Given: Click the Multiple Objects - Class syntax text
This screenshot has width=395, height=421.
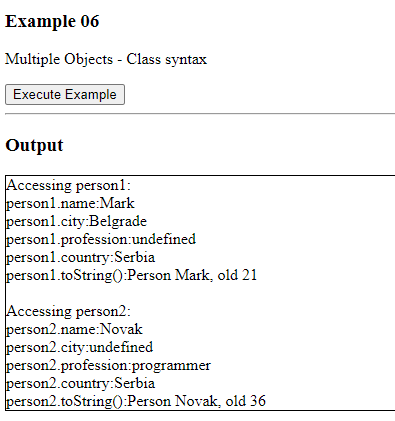Looking at the screenshot, I should pos(106,60).
